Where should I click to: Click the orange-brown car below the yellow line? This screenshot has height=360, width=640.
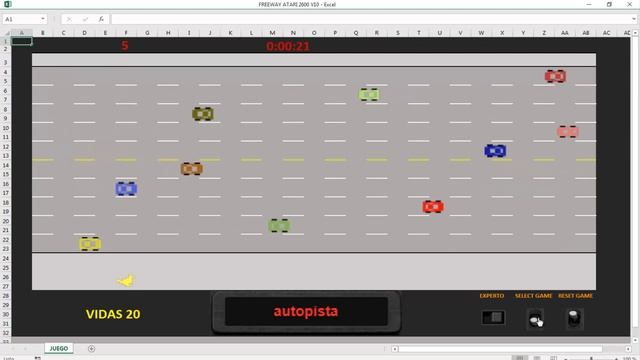pyautogui.click(x=191, y=169)
